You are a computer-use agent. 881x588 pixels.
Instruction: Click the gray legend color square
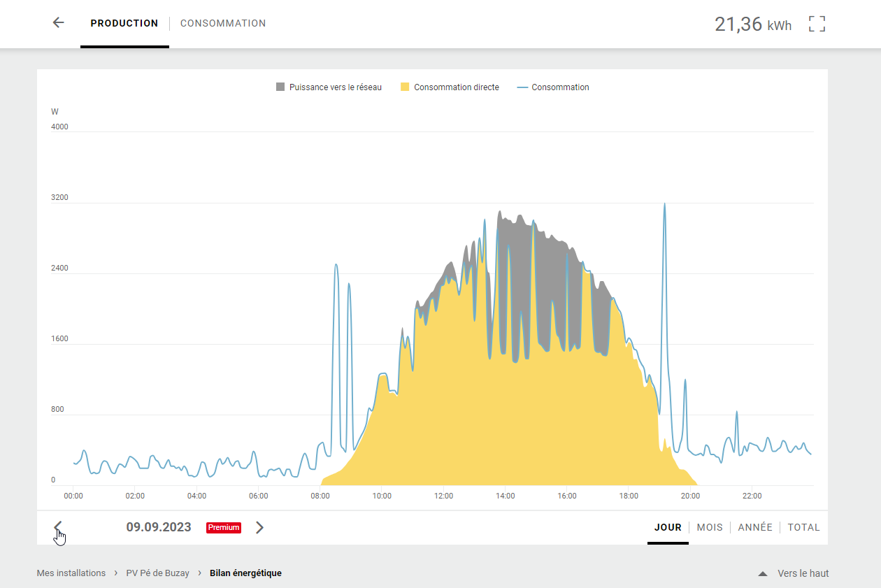click(x=280, y=87)
